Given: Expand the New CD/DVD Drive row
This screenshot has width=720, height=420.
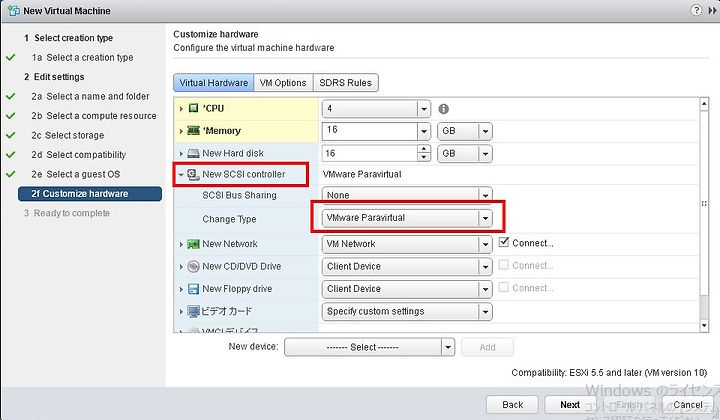Looking at the screenshot, I should (181, 267).
